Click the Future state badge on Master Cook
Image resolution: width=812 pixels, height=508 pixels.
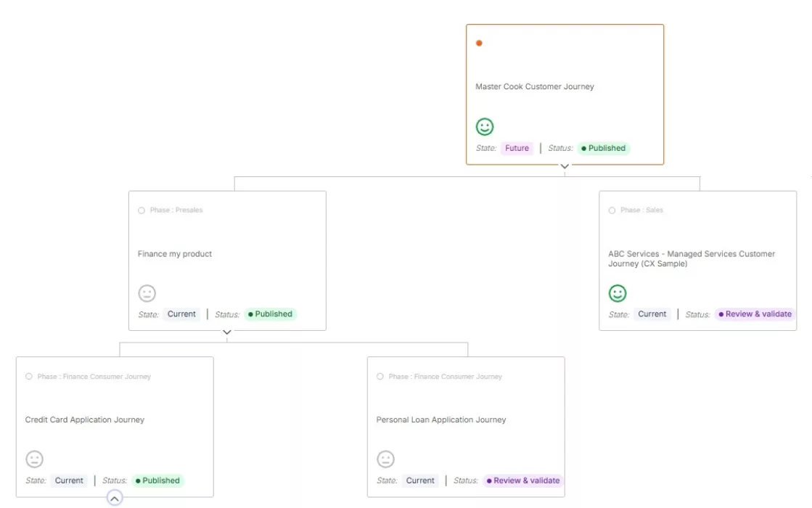(517, 148)
